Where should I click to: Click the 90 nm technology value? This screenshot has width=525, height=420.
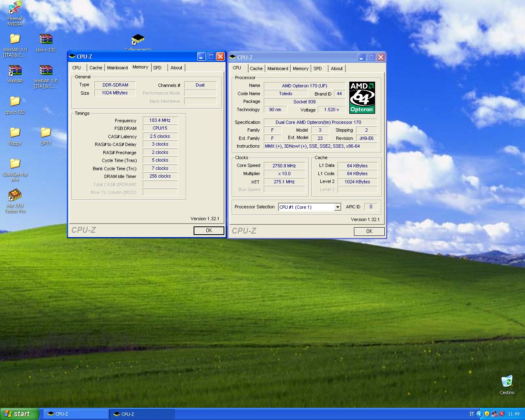(275, 110)
